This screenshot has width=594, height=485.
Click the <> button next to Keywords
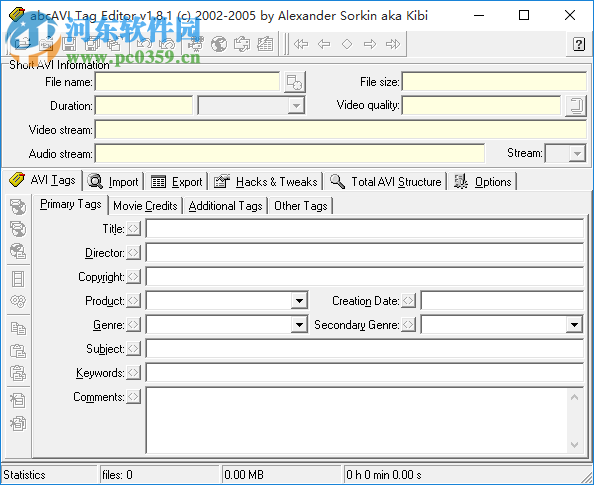133,373
